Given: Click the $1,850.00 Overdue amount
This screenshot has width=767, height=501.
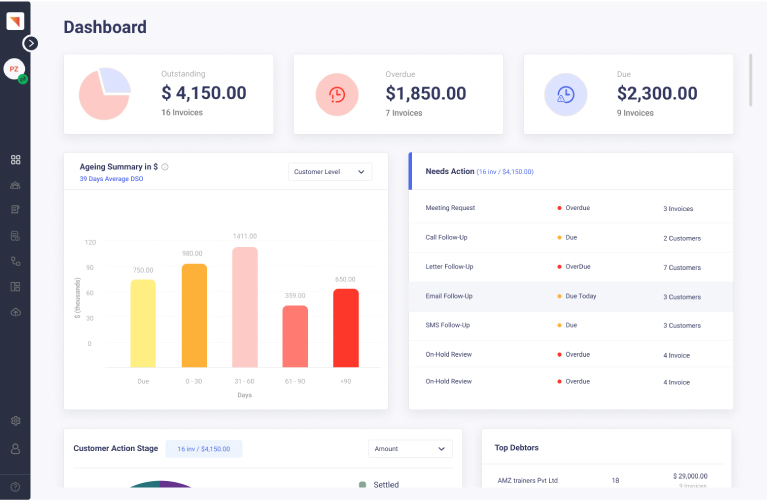Looking at the screenshot, I should 426,93.
